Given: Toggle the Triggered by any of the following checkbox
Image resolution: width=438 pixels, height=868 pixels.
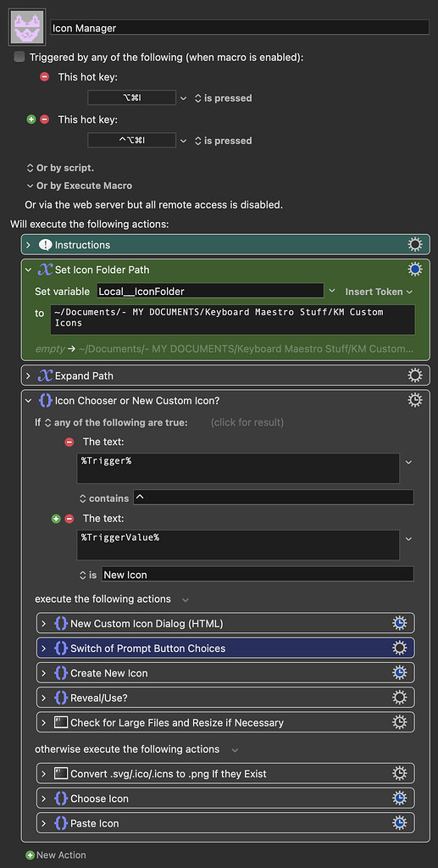Looking at the screenshot, I should [19, 57].
